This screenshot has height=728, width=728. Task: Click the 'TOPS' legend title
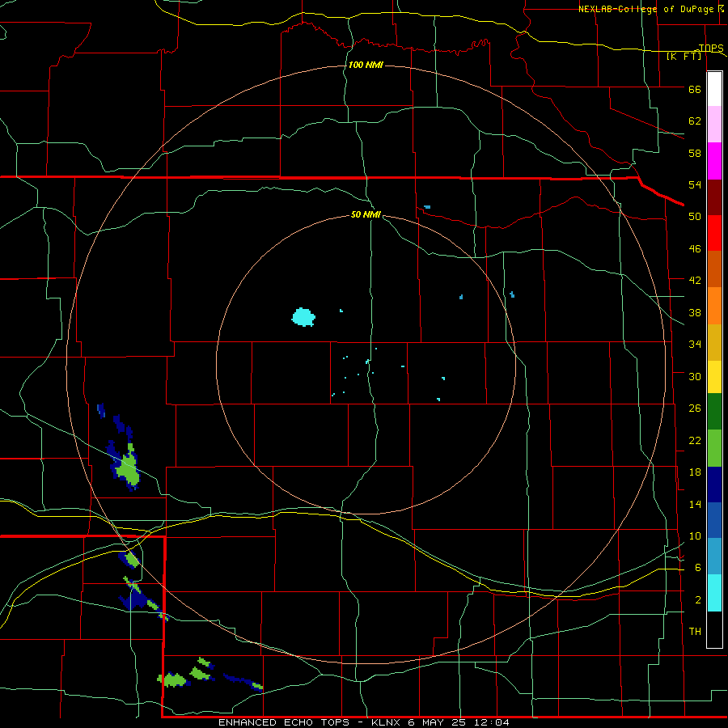[711, 48]
